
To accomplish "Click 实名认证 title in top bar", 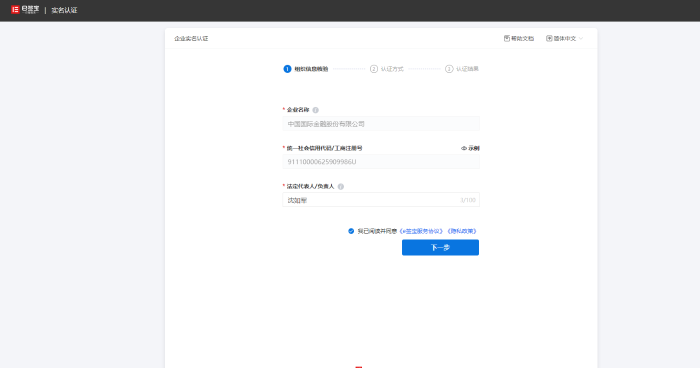I will tap(64, 10).
